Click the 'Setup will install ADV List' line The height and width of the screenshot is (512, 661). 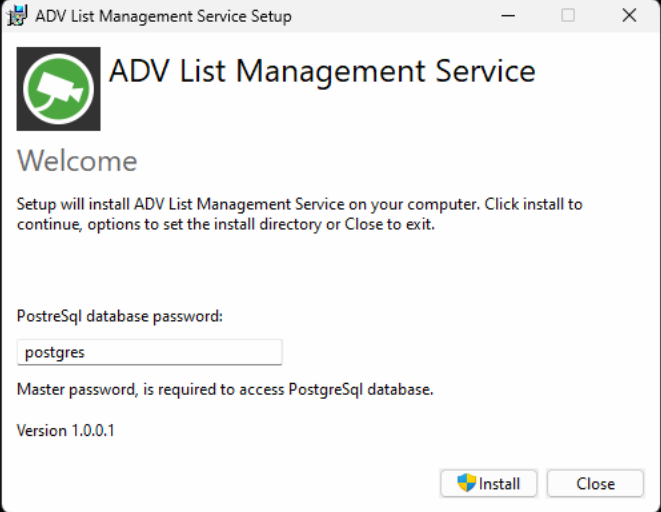(299, 204)
